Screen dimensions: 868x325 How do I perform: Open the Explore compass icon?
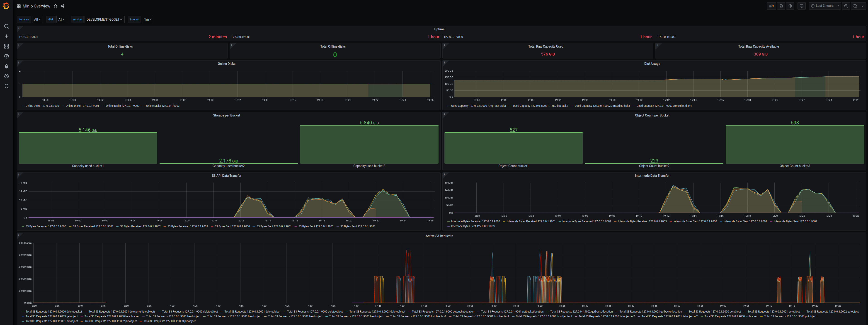[6, 56]
